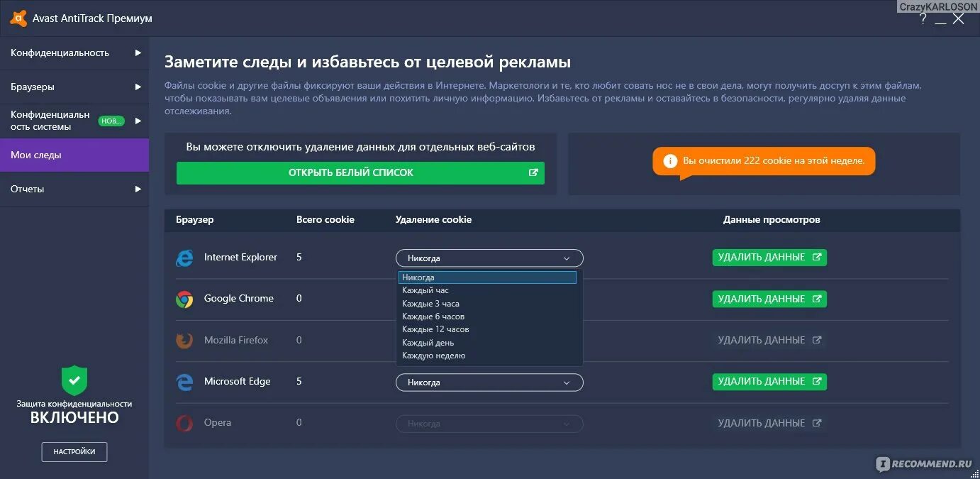Image resolution: width=980 pixels, height=479 pixels.
Task: Click ОТКРЫТЬ БЕЛЫЙ СПИСОК button
Action: pyautogui.click(x=360, y=172)
